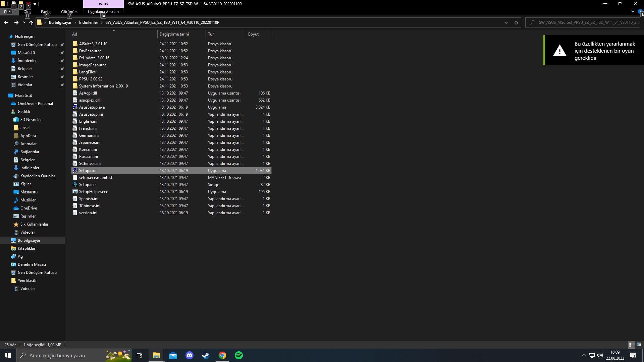Open address bar history dropdown

click(506, 22)
